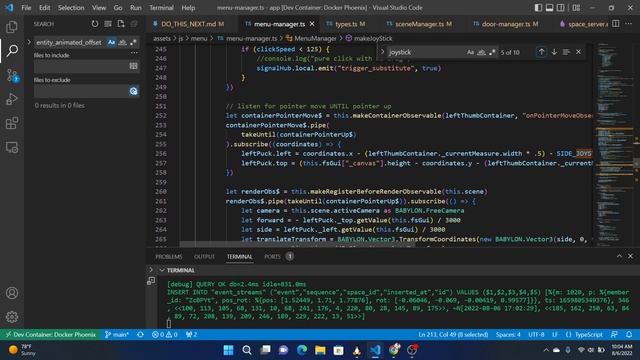Toggle Match Case in Search panel
Image resolution: width=640 pixels, height=360 pixels.
tap(111, 42)
